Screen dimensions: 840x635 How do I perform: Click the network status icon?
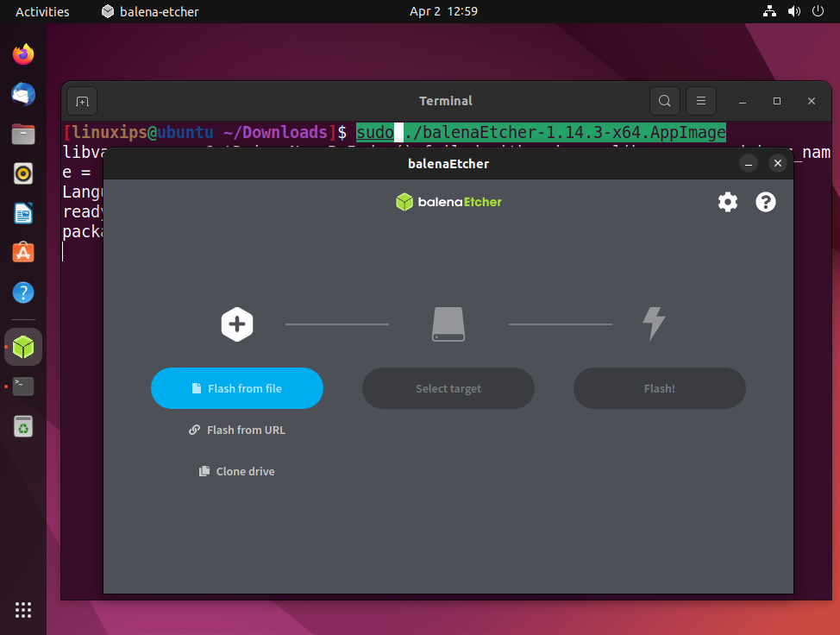tap(770, 11)
